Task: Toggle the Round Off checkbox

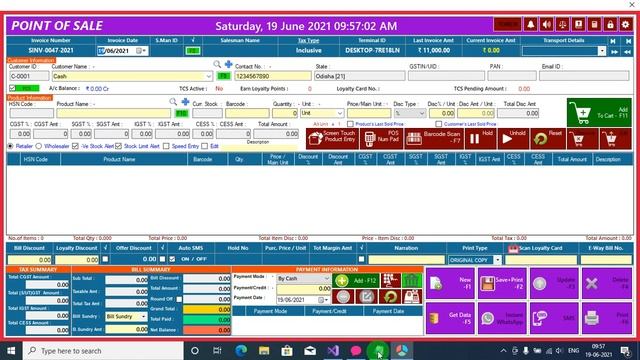Action: click(x=179, y=299)
